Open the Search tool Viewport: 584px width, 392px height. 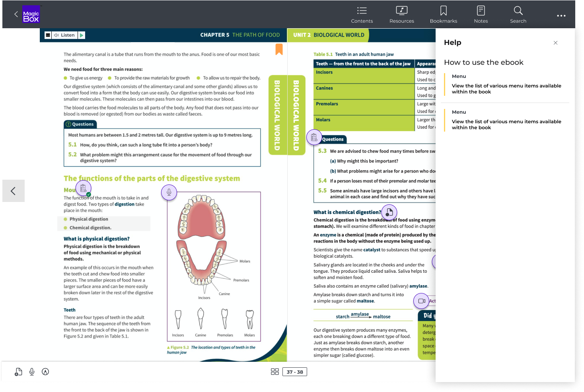(518, 15)
